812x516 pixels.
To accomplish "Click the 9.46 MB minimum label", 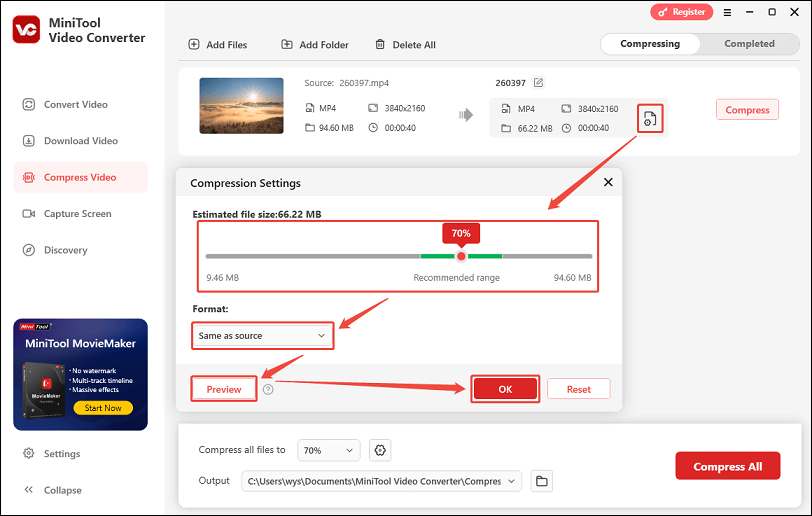I will (223, 278).
